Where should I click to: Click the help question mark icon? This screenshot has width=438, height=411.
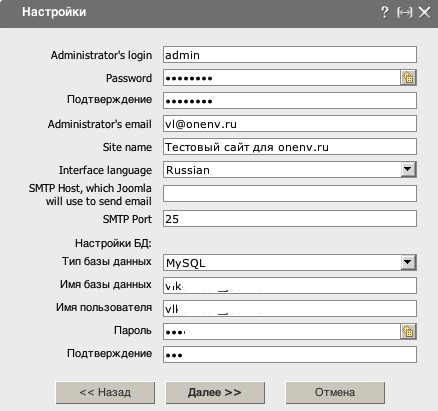point(384,13)
